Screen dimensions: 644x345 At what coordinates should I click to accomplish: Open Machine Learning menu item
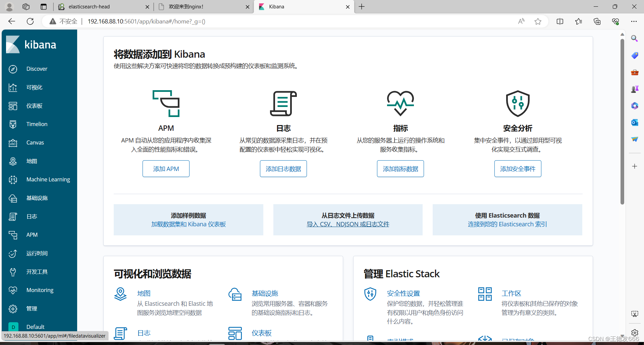(x=48, y=180)
